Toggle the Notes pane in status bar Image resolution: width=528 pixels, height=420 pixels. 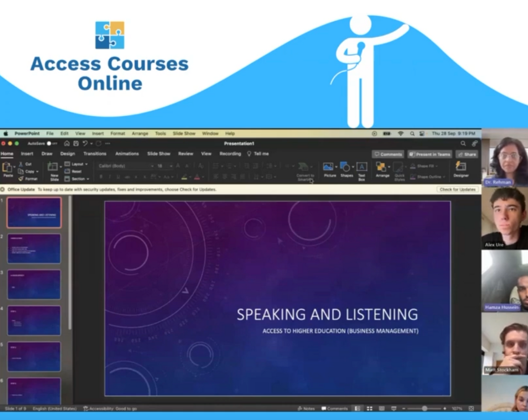coord(306,408)
